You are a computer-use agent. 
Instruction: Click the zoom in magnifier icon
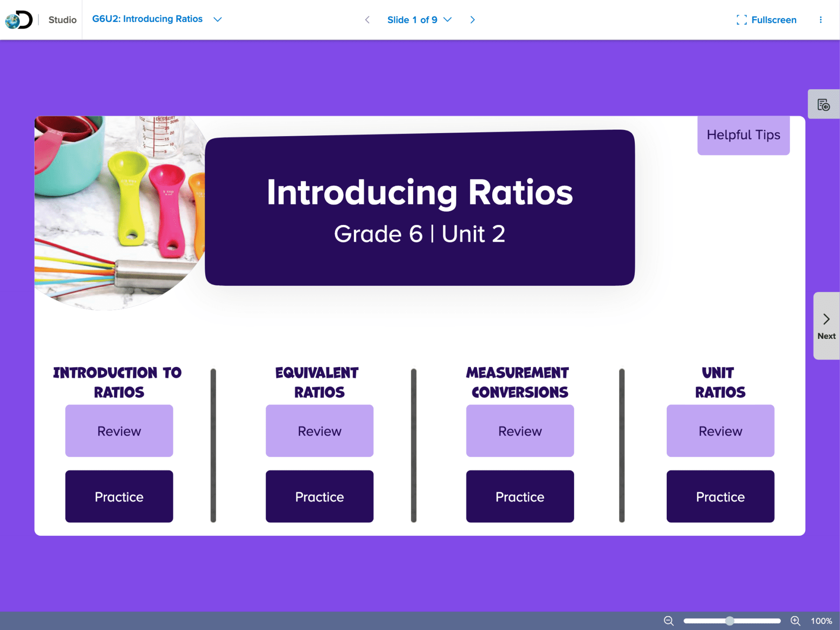click(795, 621)
